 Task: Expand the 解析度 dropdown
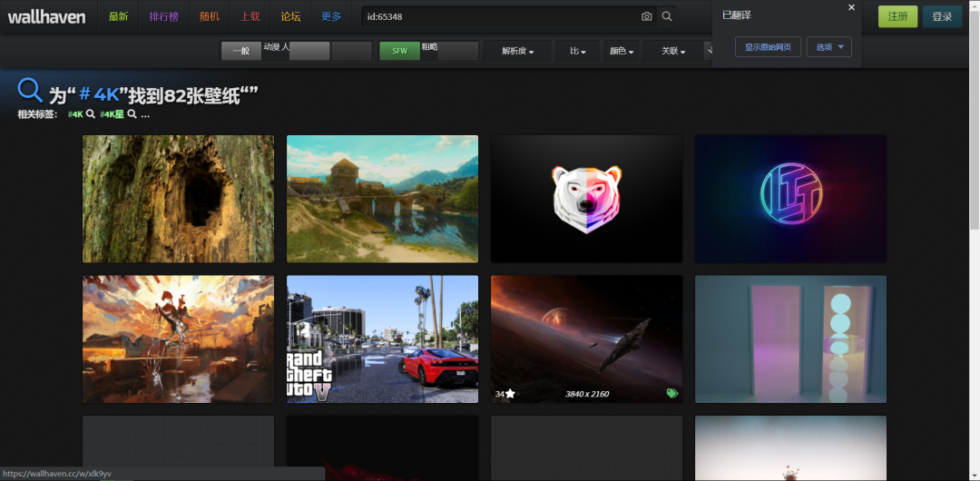(x=517, y=52)
